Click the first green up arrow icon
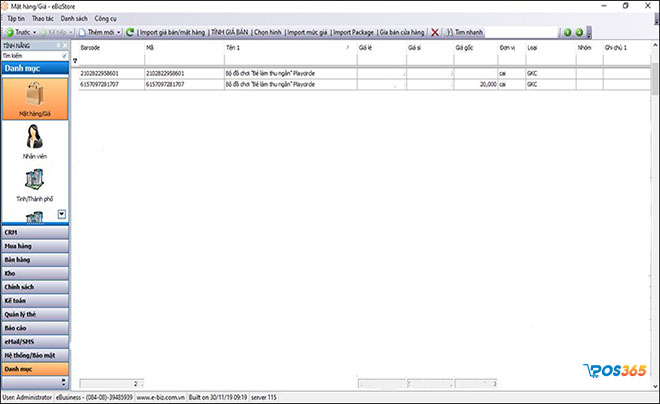 [567, 32]
